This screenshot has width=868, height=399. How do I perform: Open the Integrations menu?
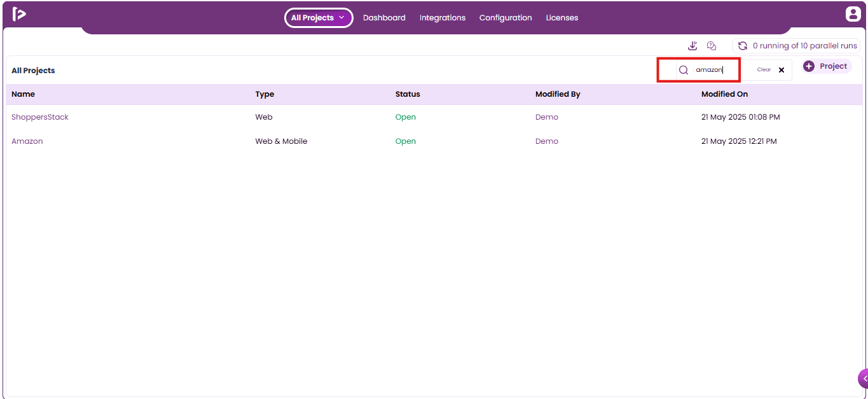click(x=443, y=18)
